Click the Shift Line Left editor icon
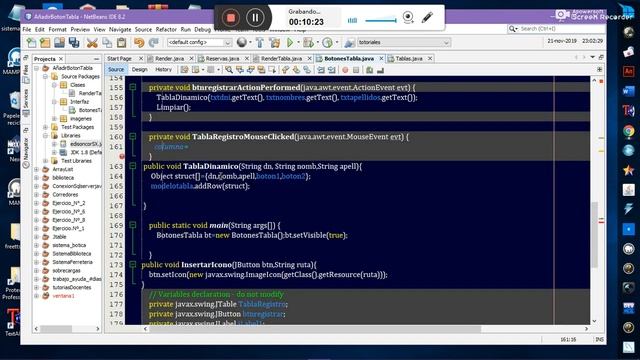The image size is (640, 360). [321, 70]
